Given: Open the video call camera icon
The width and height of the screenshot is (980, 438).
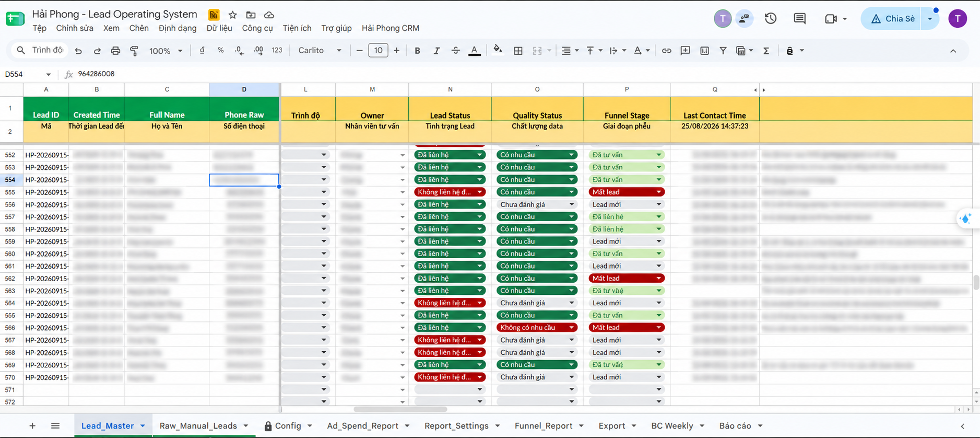Looking at the screenshot, I should click(831, 19).
